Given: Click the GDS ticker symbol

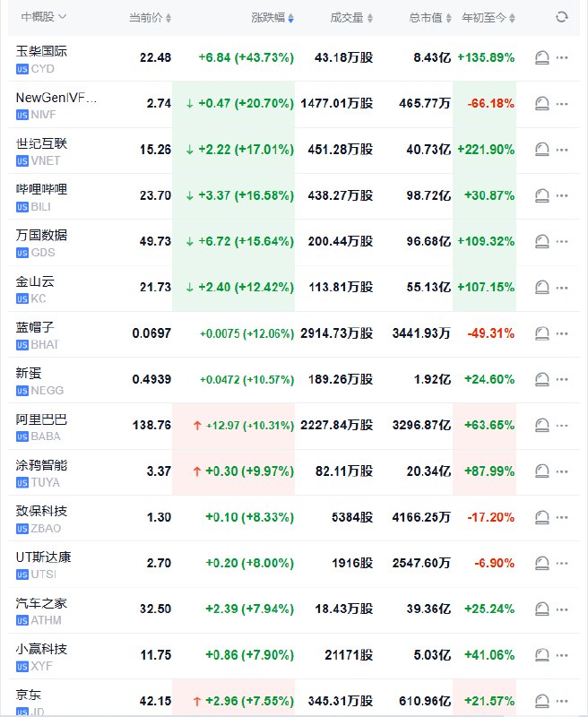Looking at the screenshot, I should click(43, 253).
